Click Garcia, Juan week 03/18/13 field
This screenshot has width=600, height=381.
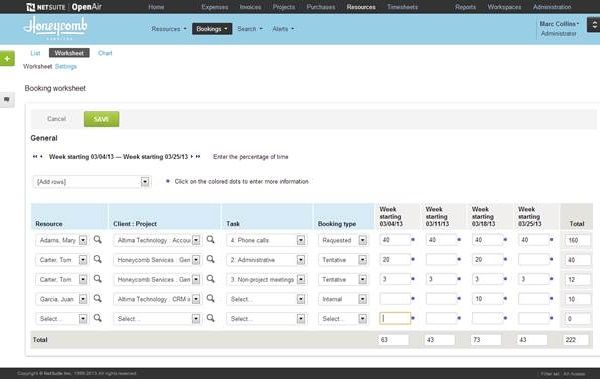point(488,299)
